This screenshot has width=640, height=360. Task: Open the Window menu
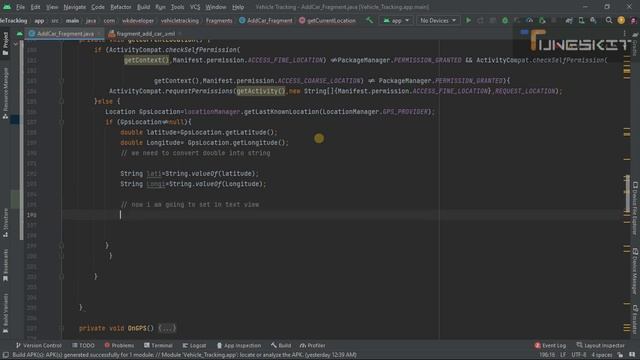click(216, 7)
